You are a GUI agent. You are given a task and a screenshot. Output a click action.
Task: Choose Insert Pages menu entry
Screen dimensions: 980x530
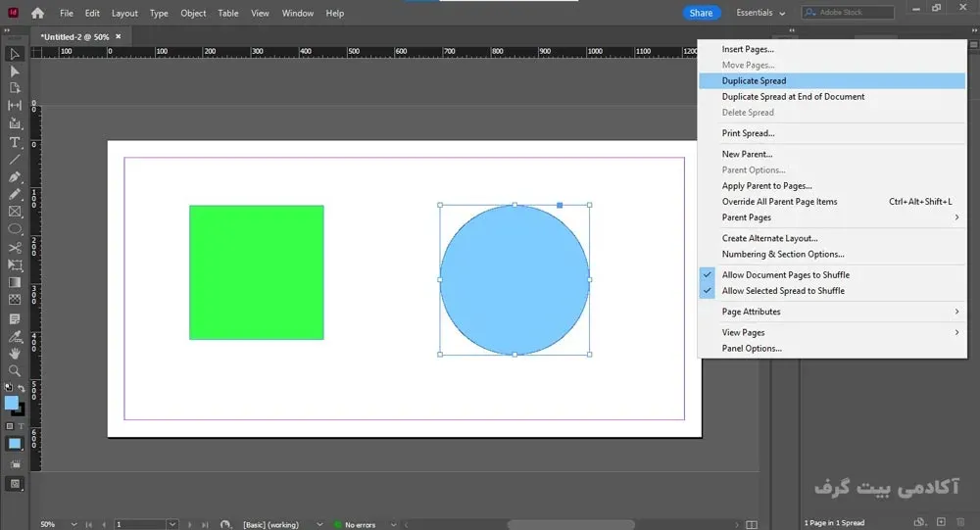point(832,49)
